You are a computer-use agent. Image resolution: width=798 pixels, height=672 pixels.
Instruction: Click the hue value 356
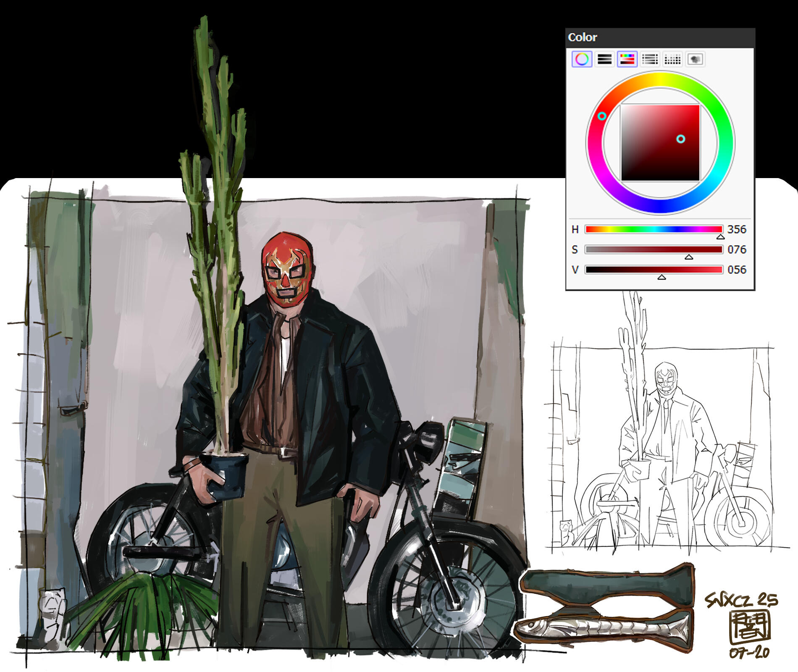737,229
